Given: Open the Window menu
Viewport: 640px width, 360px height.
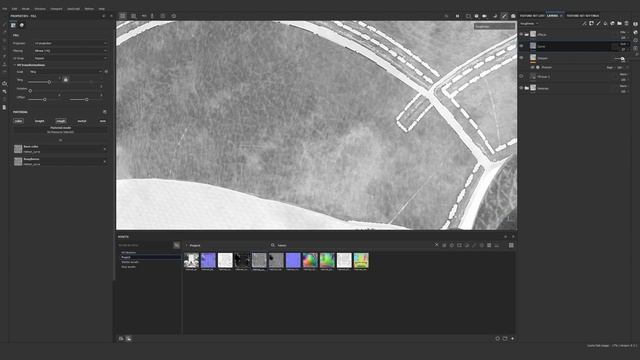Looking at the screenshot, I should coord(40,9).
